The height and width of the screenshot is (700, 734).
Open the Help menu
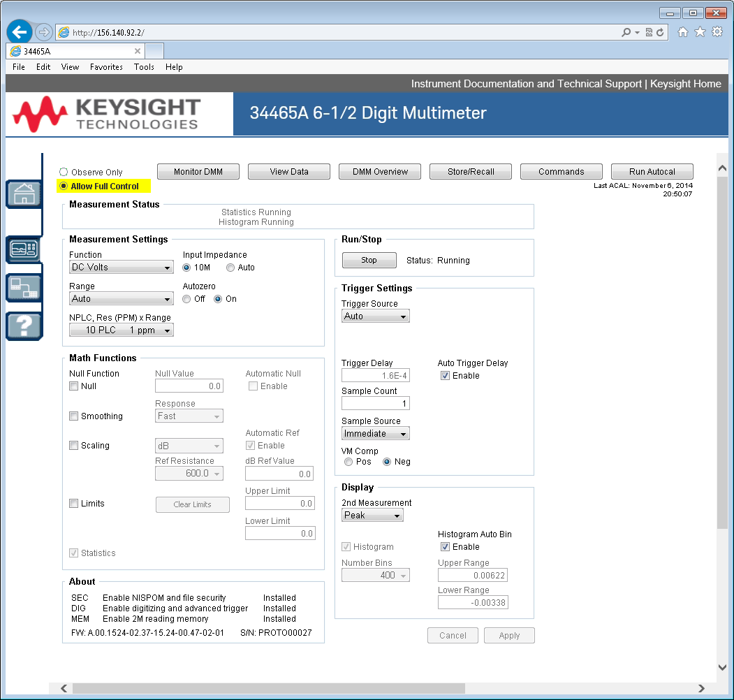point(174,67)
